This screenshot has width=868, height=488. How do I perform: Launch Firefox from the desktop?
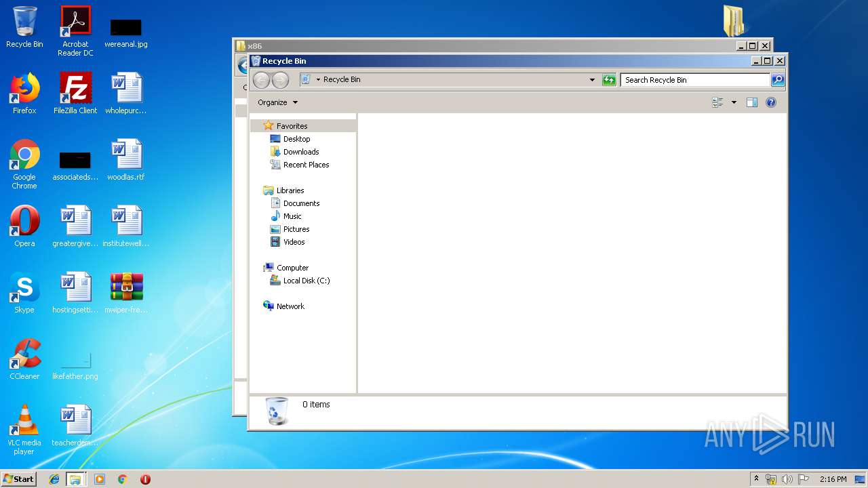24,94
